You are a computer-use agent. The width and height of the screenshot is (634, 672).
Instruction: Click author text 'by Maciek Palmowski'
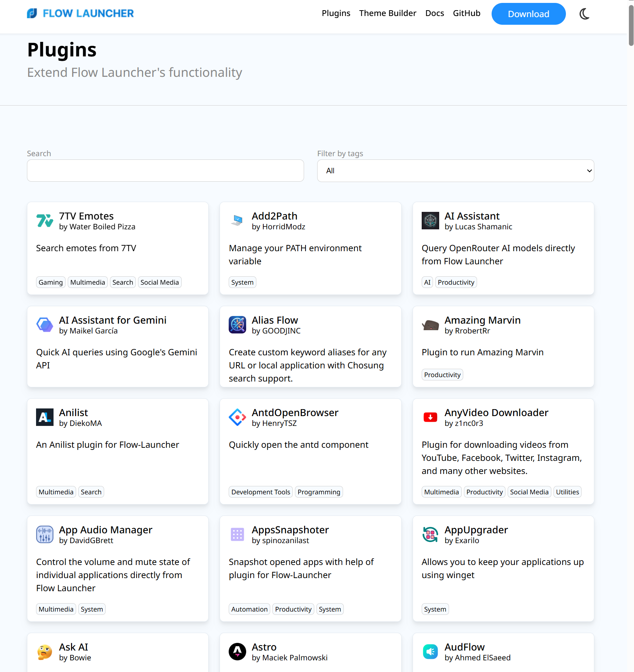pos(290,658)
